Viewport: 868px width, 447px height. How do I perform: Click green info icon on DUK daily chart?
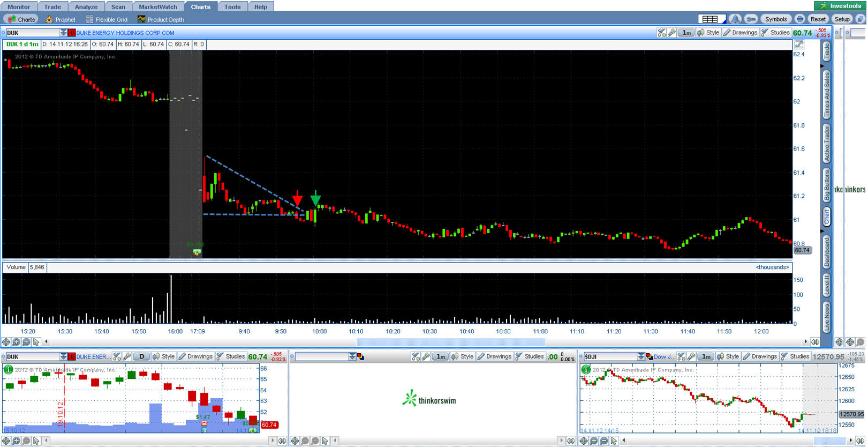pyautogui.click(x=8, y=370)
